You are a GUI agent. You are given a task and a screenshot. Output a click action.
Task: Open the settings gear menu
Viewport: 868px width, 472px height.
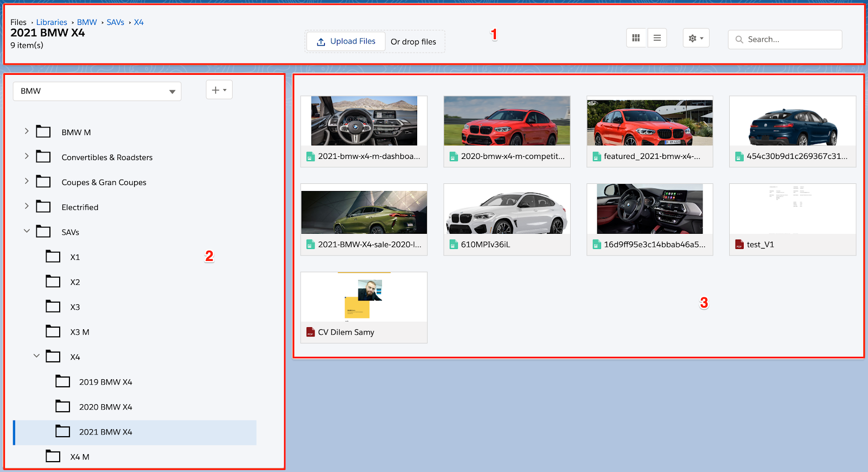[x=696, y=38]
